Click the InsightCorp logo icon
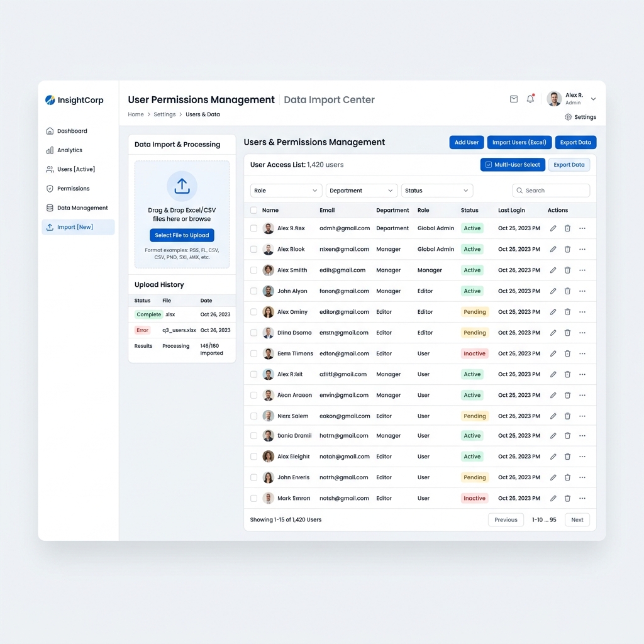Screen dimensions: 644x644 point(50,100)
